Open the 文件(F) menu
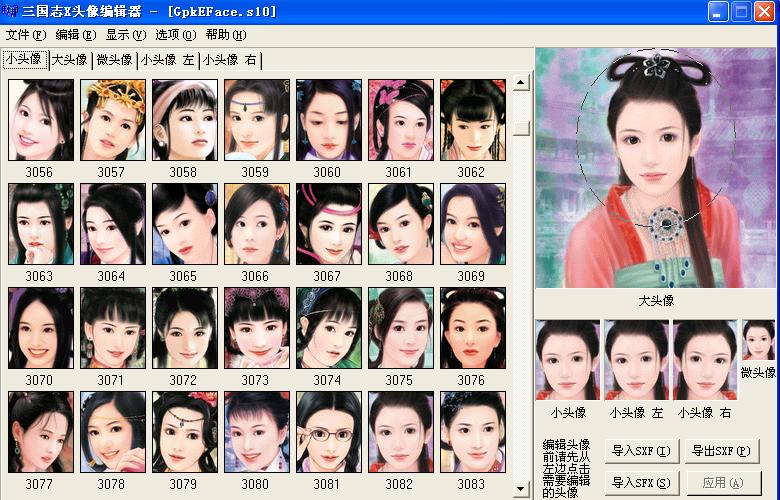This screenshot has height=500, width=780. [26, 34]
